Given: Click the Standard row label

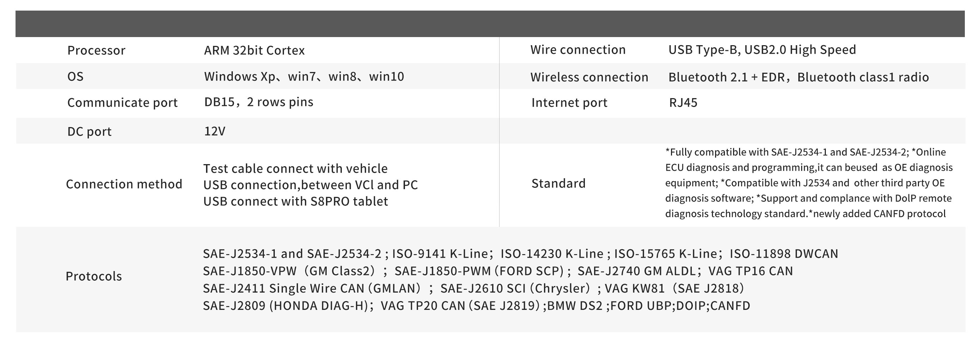Looking at the screenshot, I should pos(558,184).
